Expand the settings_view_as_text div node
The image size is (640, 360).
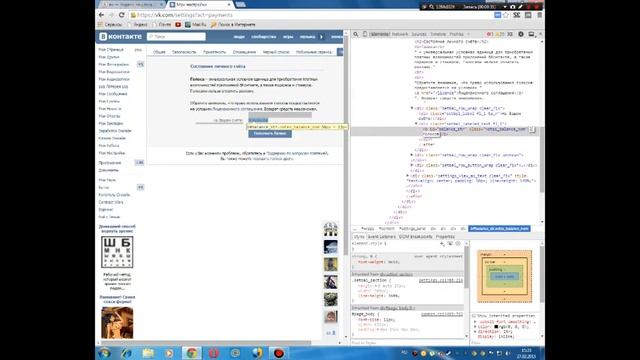(407, 176)
